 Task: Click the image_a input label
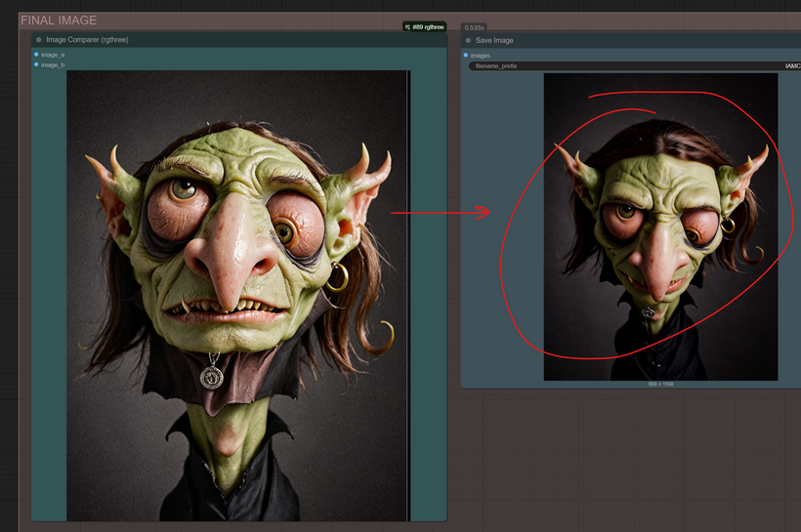tap(52, 55)
